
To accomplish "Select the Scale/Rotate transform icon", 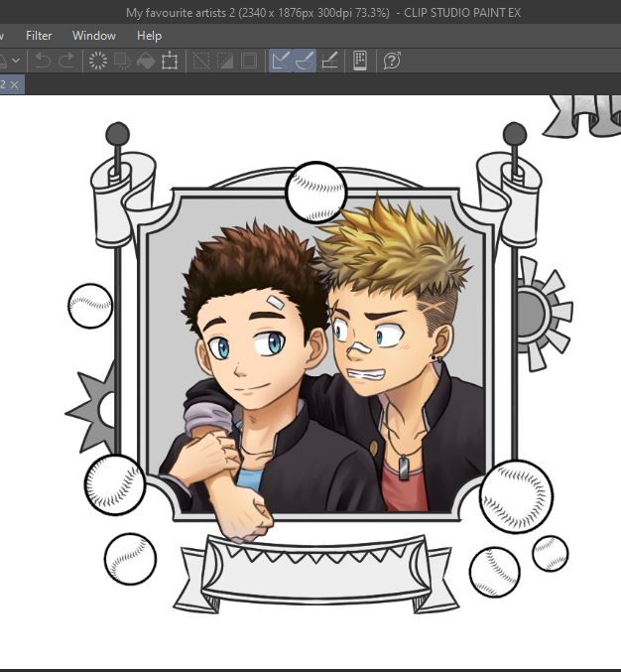I will (x=170, y=61).
